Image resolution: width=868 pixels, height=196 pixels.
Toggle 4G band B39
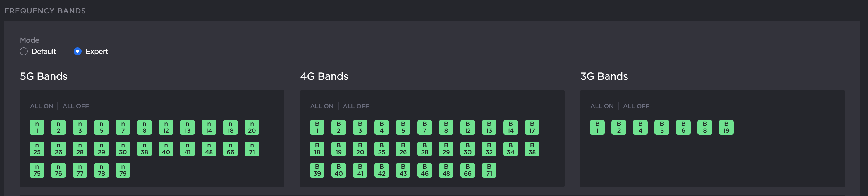pyautogui.click(x=317, y=170)
